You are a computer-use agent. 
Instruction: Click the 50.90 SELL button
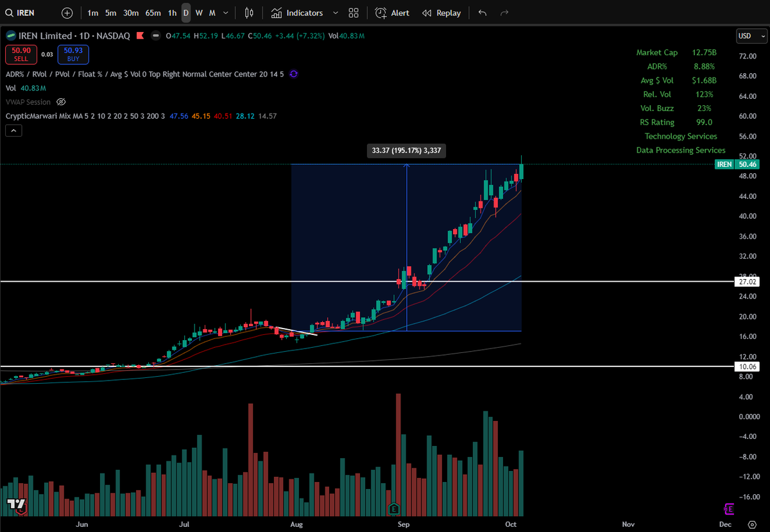tap(21, 55)
